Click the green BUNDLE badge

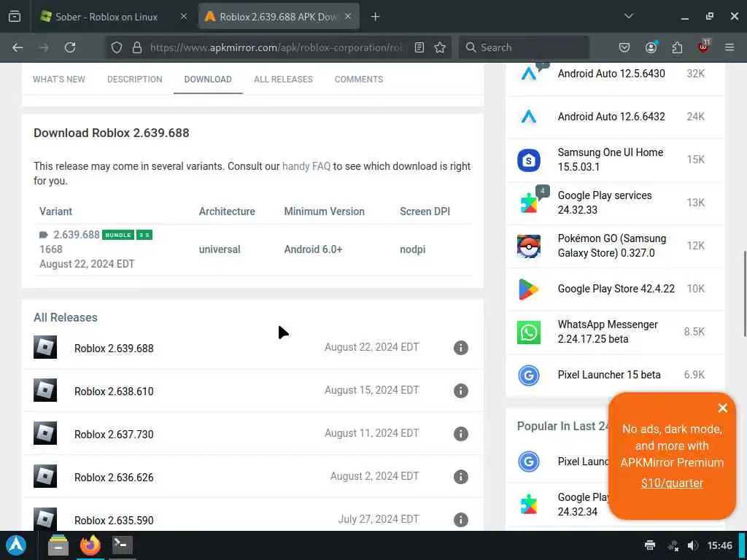click(118, 236)
